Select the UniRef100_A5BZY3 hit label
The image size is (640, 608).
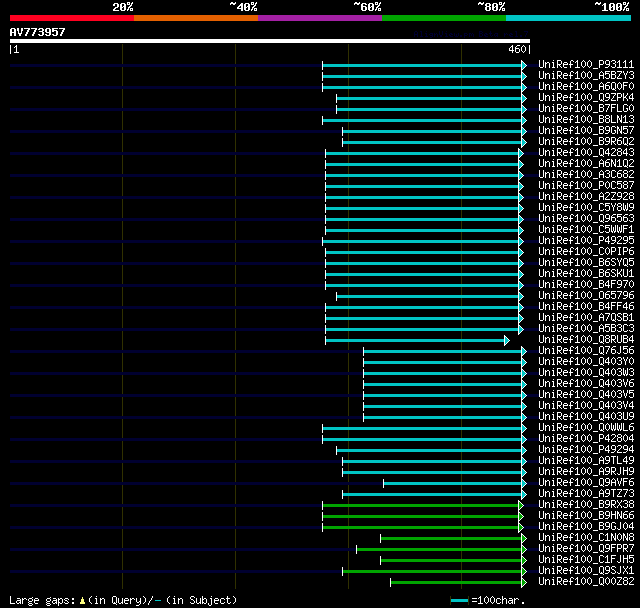[x=586, y=75]
